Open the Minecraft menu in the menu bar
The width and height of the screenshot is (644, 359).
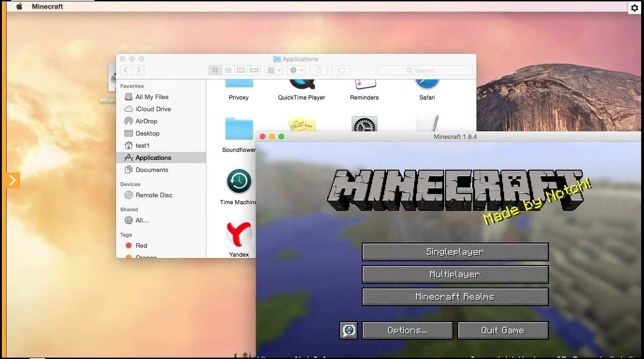[x=47, y=7]
